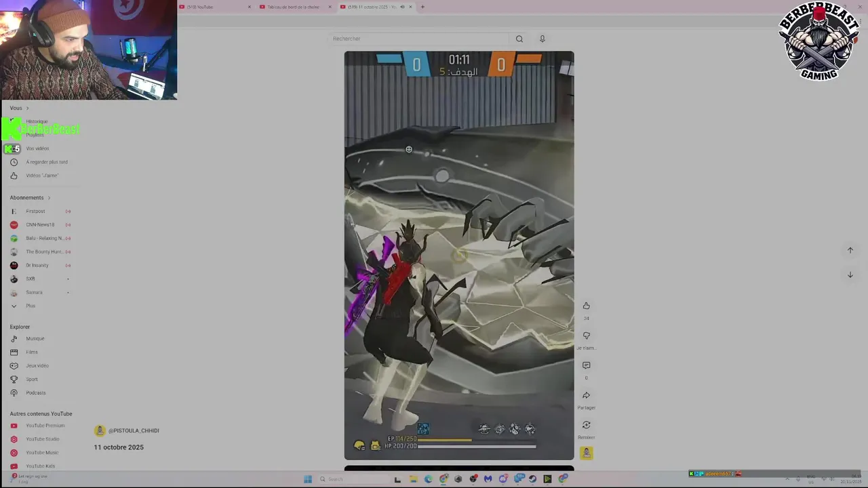Viewport: 868px width, 488px height.
Task: Open File Explorer from the taskbar
Action: tap(413, 479)
